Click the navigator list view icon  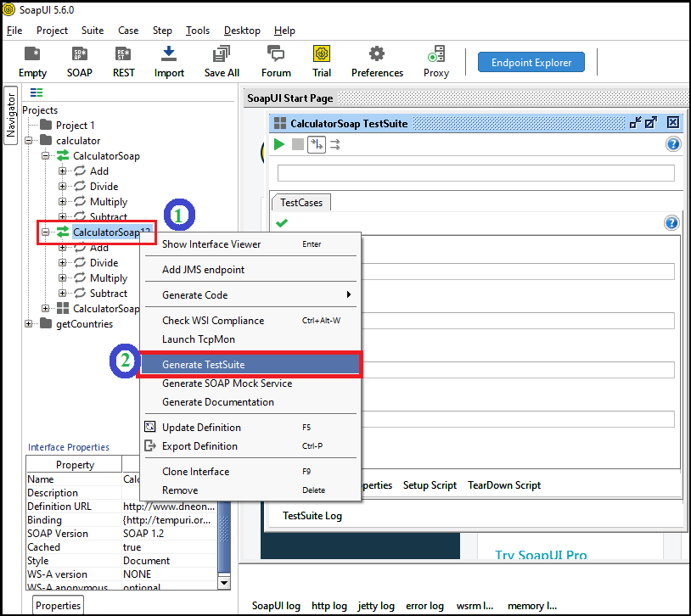click(37, 92)
